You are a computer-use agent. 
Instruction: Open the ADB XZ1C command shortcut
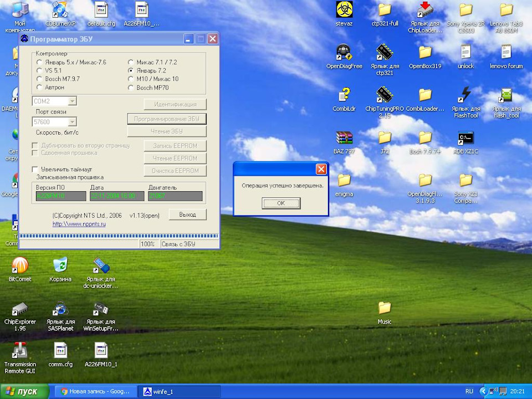pyautogui.click(x=465, y=138)
